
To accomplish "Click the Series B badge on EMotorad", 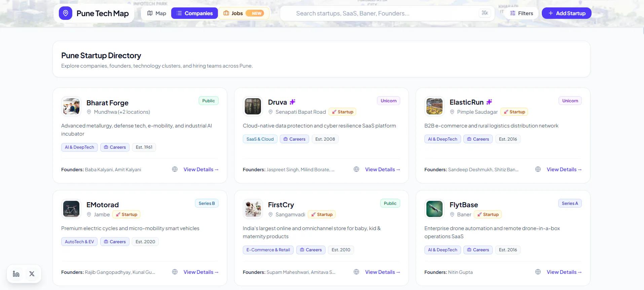I will pos(206,203).
